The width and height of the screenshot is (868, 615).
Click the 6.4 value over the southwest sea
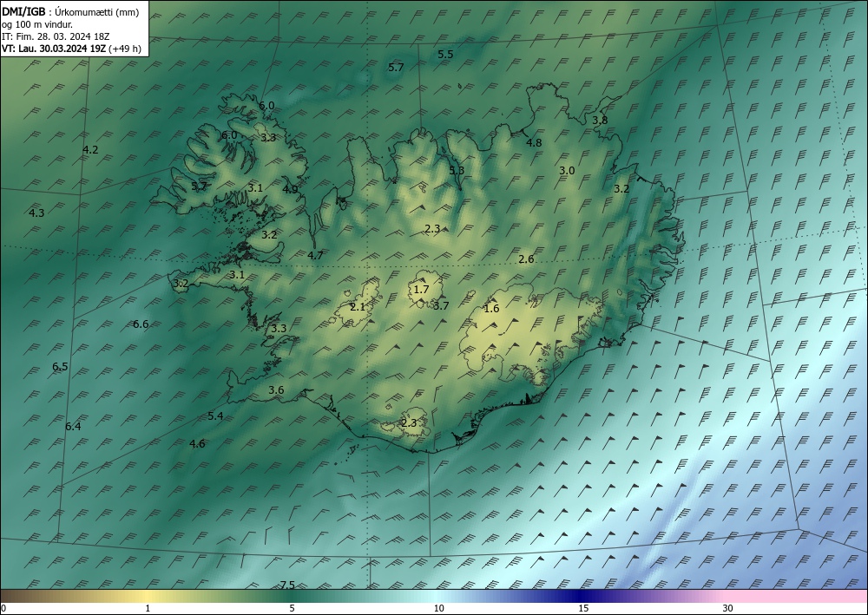click(73, 426)
